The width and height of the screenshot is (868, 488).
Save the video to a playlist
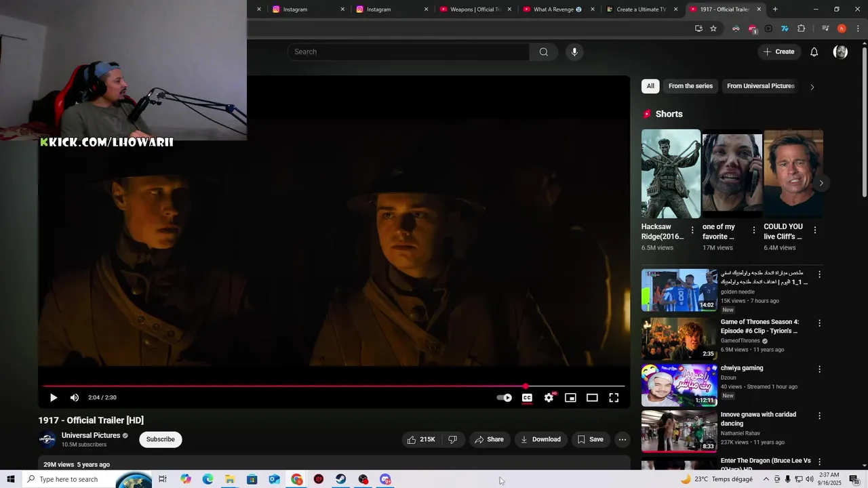point(590,440)
